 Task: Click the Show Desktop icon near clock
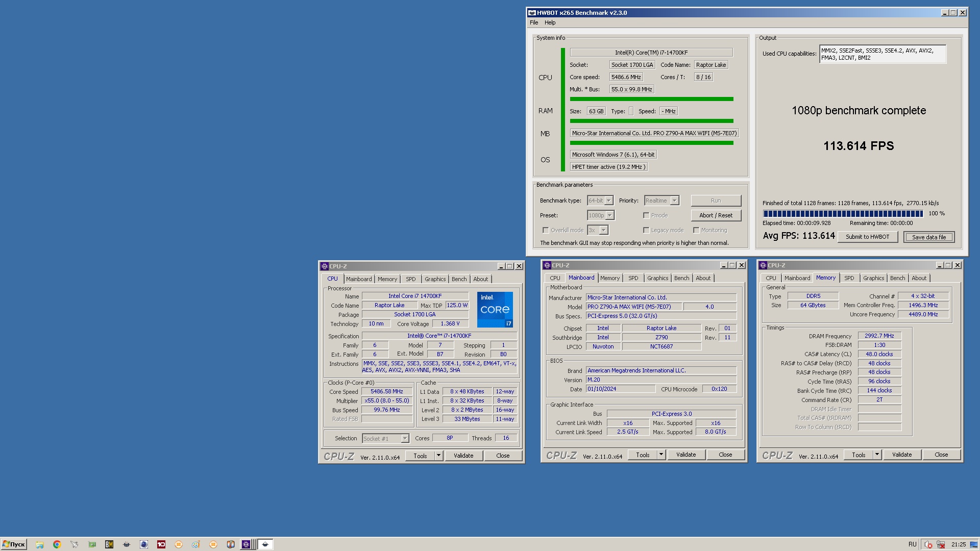click(x=974, y=544)
